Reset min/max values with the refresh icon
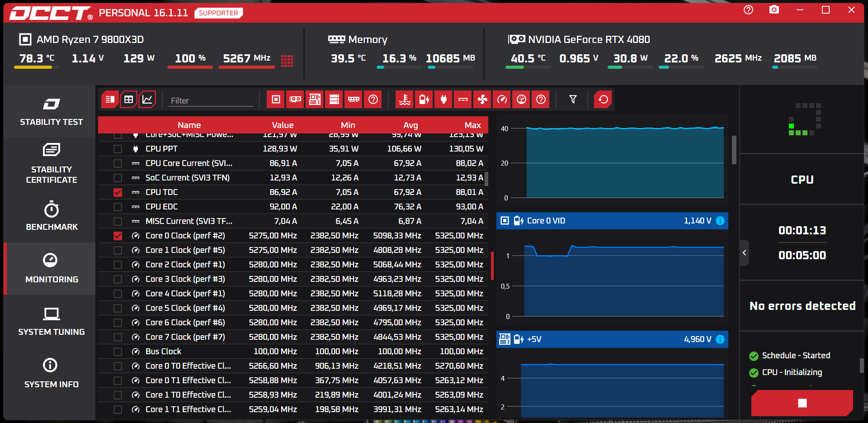Viewport: 868px width, 423px height. pyautogui.click(x=603, y=100)
